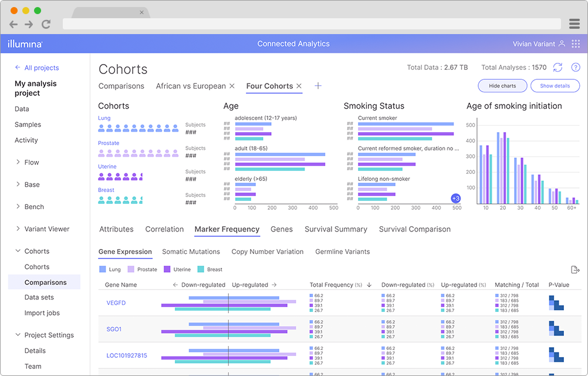Switch to African vs European tab
This screenshot has height=376, width=588.
(x=191, y=86)
